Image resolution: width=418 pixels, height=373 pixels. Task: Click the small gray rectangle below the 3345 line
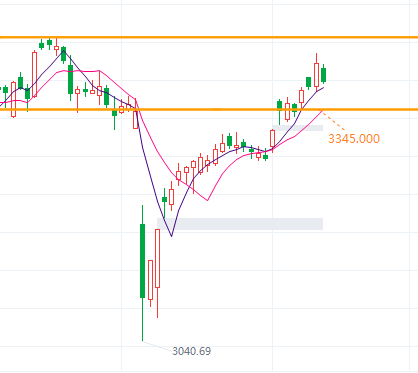297,128
